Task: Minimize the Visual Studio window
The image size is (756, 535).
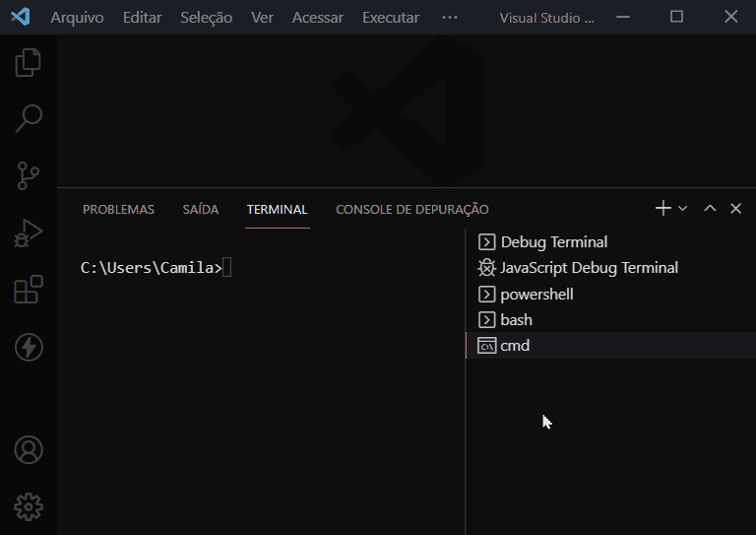Action: point(623,17)
